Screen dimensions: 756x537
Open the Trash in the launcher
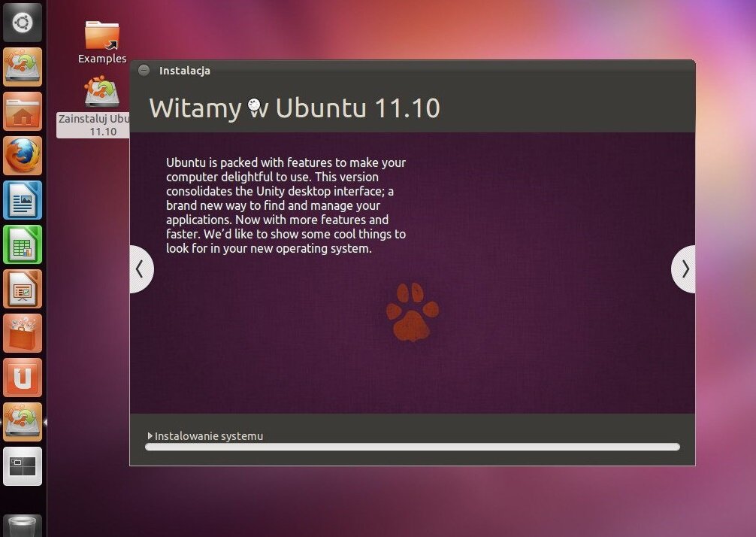[x=23, y=526]
